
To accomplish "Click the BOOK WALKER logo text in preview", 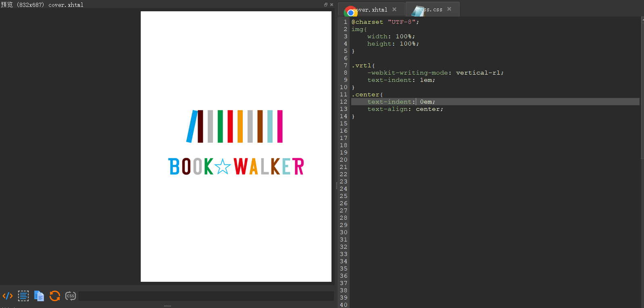I will [236, 166].
